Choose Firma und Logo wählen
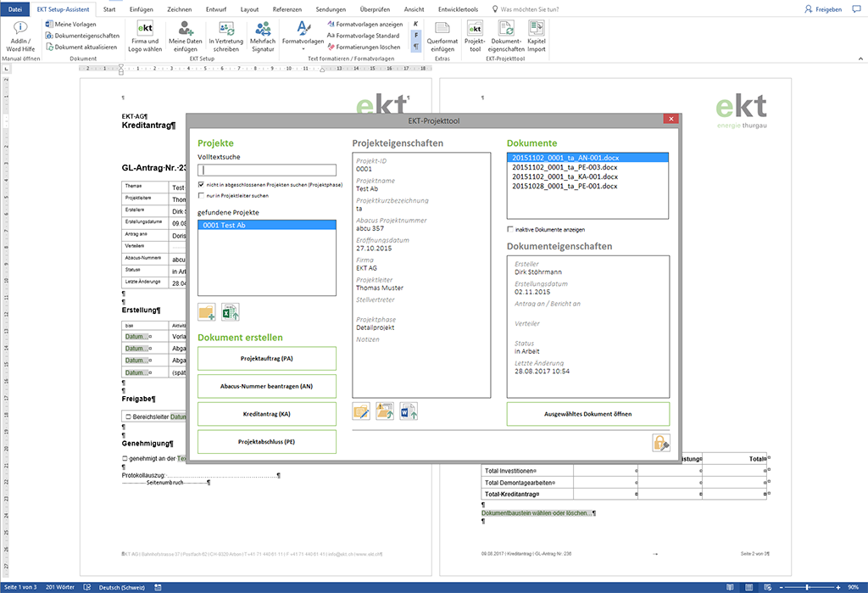The width and height of the screenshot is (868, 593). coord(145,36)
